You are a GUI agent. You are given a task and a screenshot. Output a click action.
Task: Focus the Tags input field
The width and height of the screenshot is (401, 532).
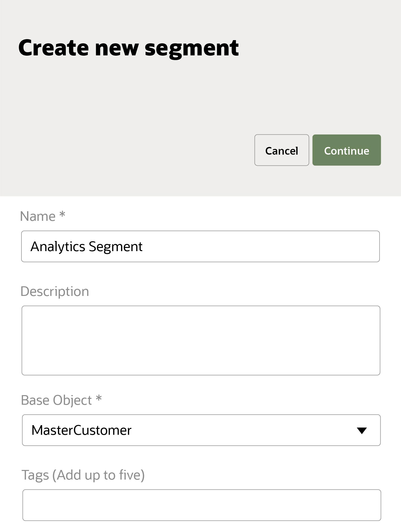pyautogui.click(x=202, y=505)
